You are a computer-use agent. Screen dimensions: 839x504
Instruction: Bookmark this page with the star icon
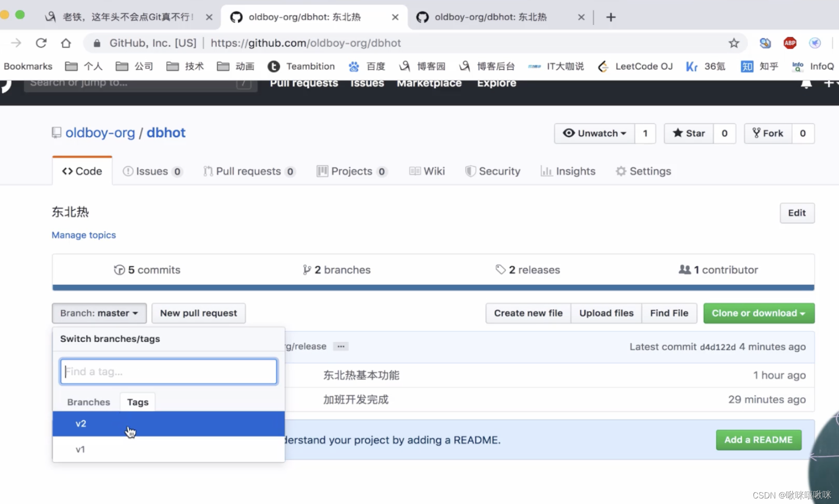(x=734, y=43)
